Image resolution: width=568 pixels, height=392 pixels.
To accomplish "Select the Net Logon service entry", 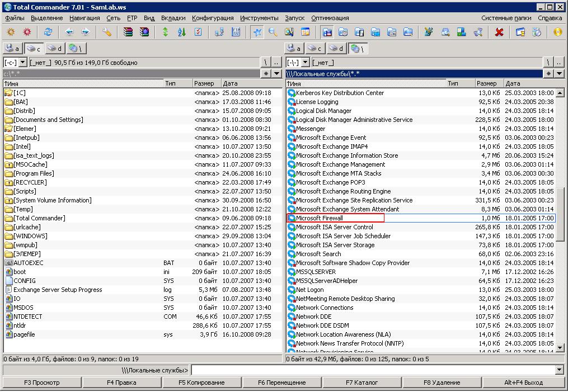I will click(421, 290).
